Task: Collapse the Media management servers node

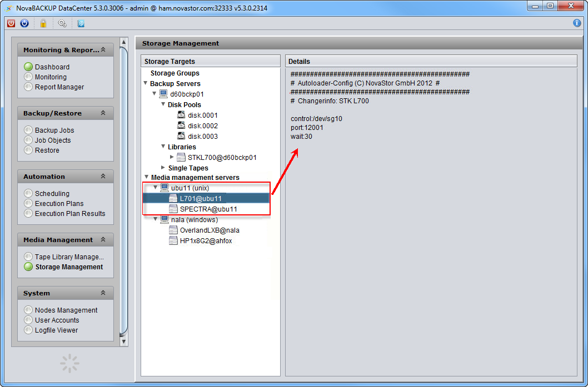Action: 147,177
